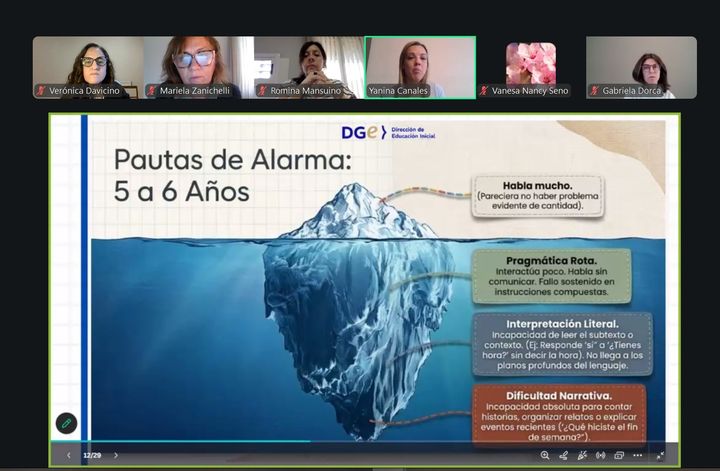Click the 'Dificultad Narrativa.' callout box
Viewport: 720px width, 471px height.
[x=559, y=415]
